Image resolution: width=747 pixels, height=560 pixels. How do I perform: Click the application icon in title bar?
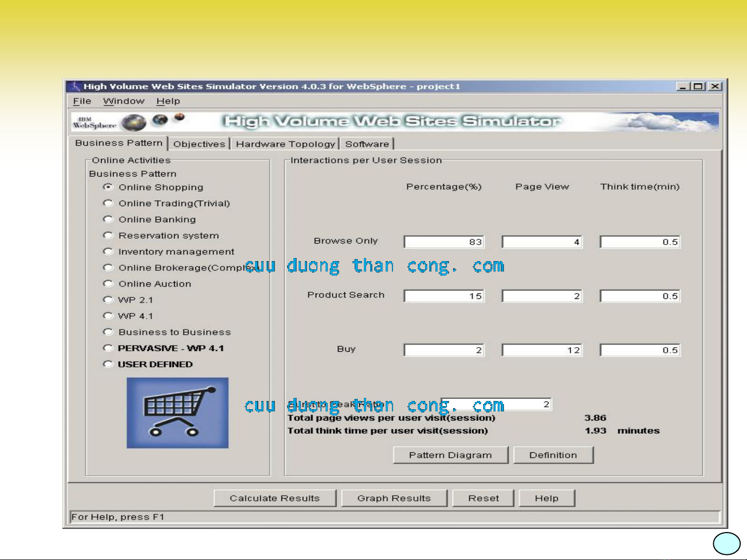[76, 86]
